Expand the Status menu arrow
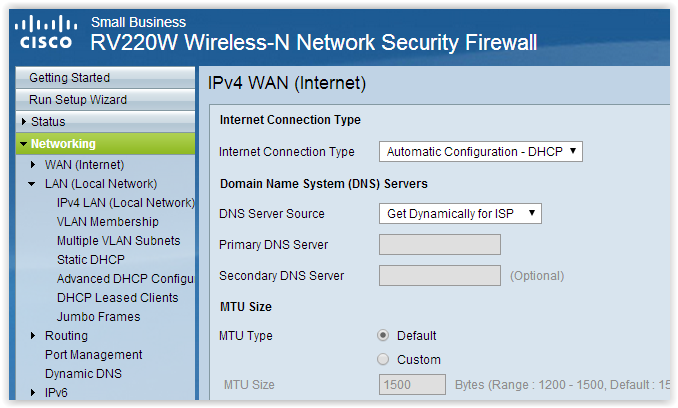Viewport: 678px width, 408px height. pos(24,122)
